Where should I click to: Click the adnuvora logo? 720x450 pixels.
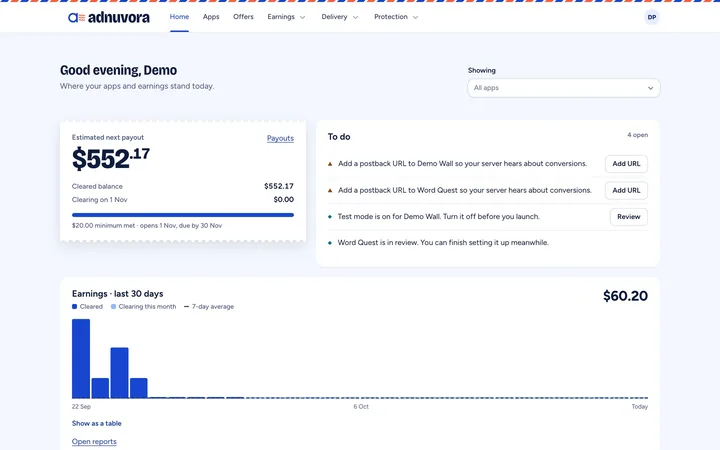(x=109, y=17)
